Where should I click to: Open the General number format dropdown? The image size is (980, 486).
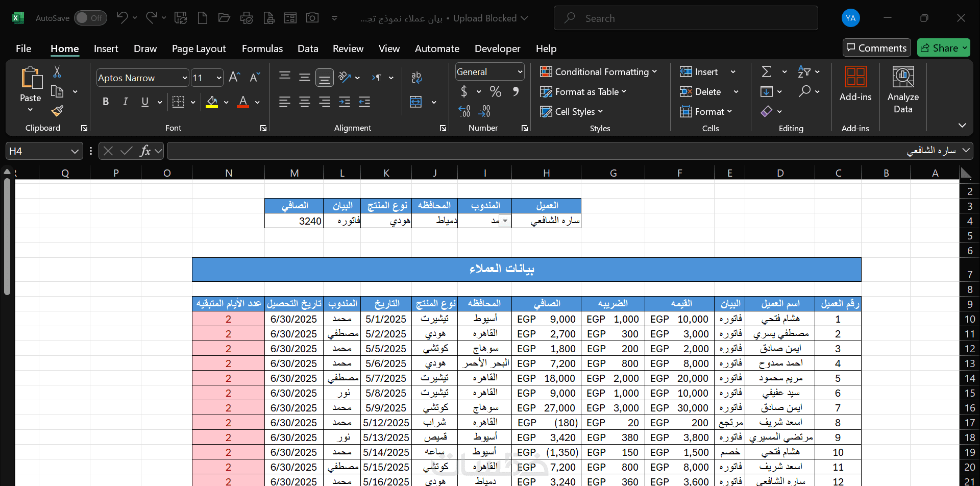pos(520,72)
